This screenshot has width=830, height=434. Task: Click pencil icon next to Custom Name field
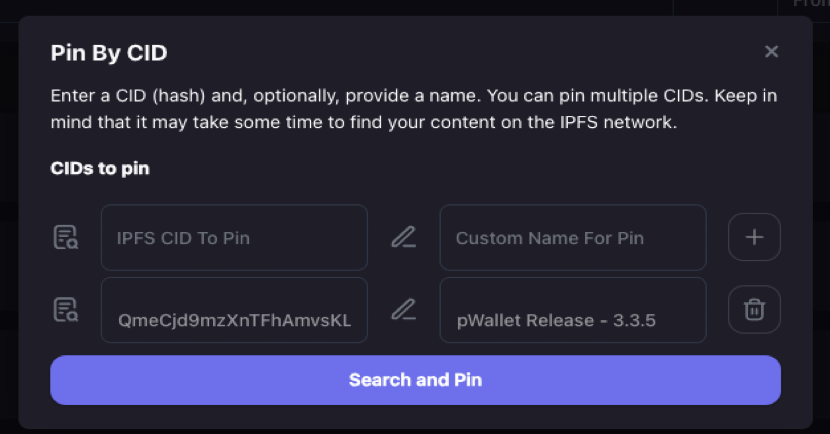tap(403, 238)
